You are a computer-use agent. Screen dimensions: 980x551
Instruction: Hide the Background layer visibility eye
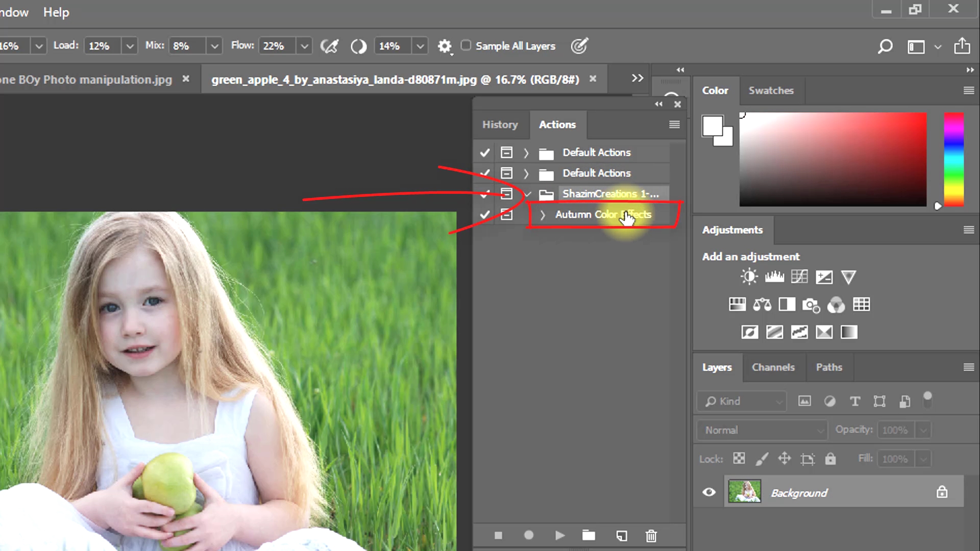click(709, 492)
